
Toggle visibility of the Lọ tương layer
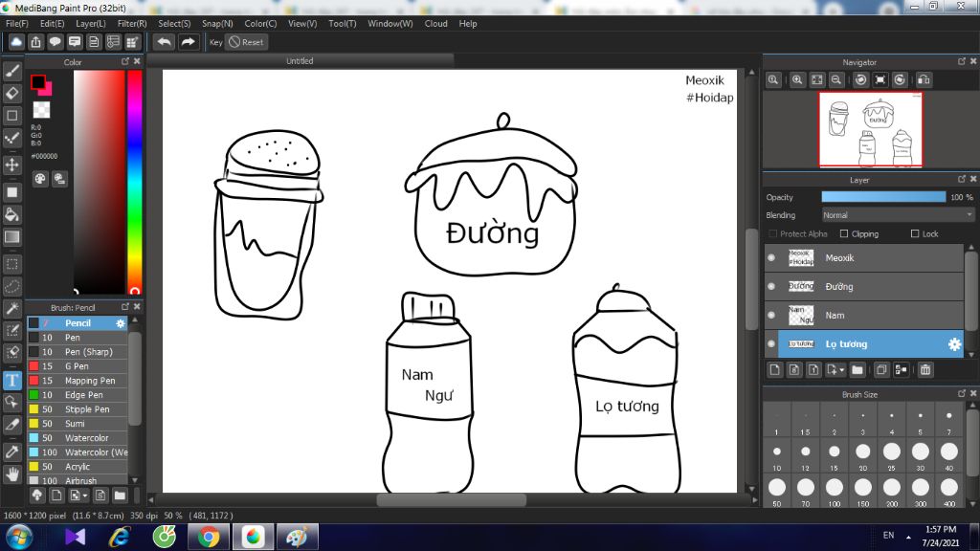click(x=772, y=344)
